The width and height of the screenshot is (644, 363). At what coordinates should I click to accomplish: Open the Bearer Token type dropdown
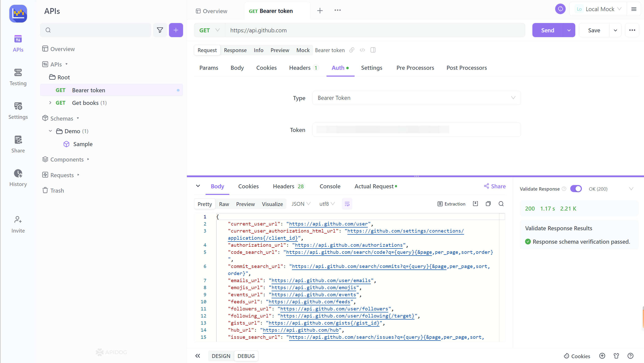pos(416,98)
